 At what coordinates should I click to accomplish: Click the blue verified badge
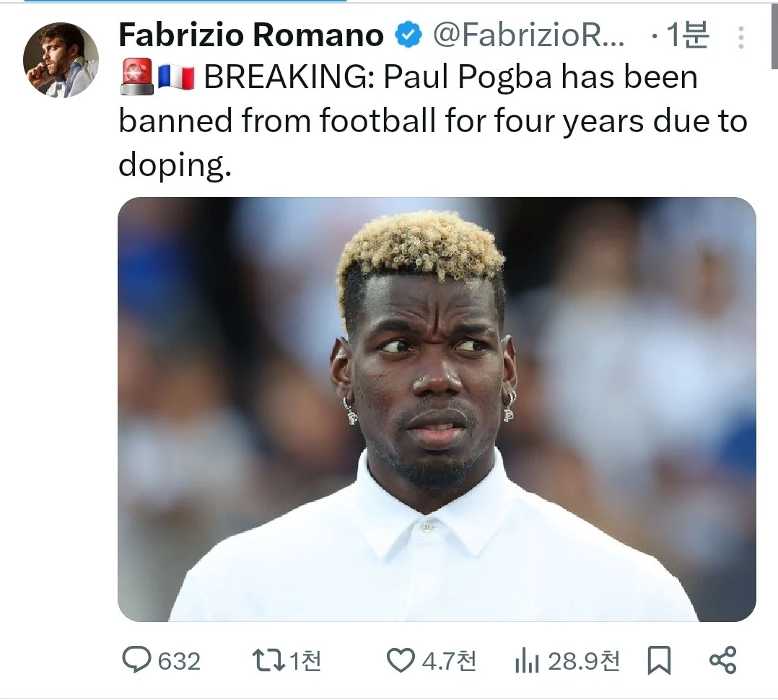click(x=408, y=35)
